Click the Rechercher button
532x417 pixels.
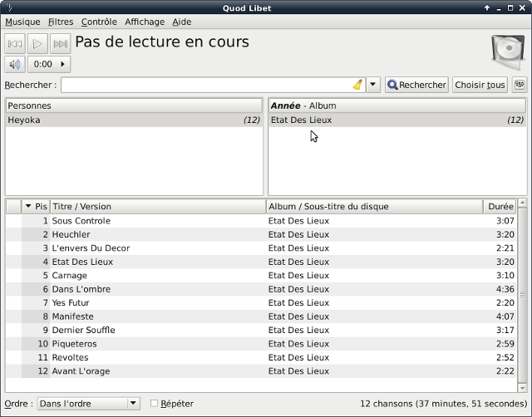[416, 85]
